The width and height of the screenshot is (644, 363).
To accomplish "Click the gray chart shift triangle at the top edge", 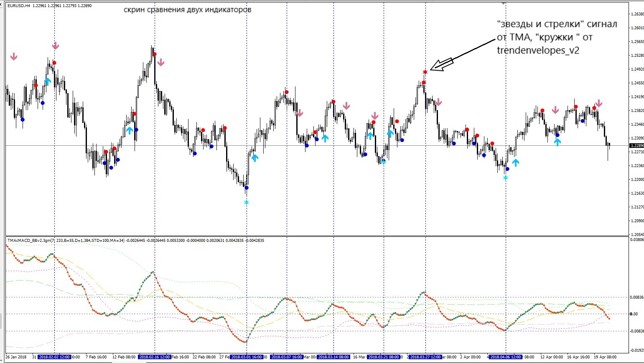I will point(504,3).
